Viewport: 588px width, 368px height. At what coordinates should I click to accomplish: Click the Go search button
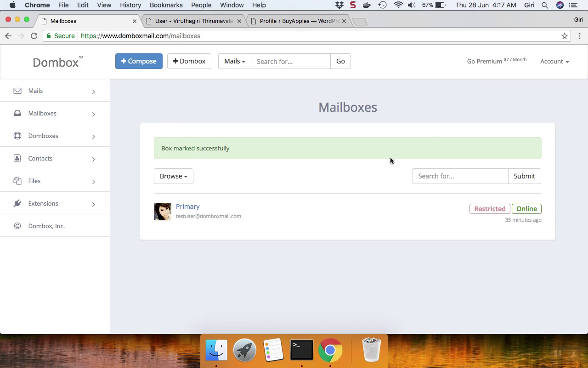coord(340,61)
